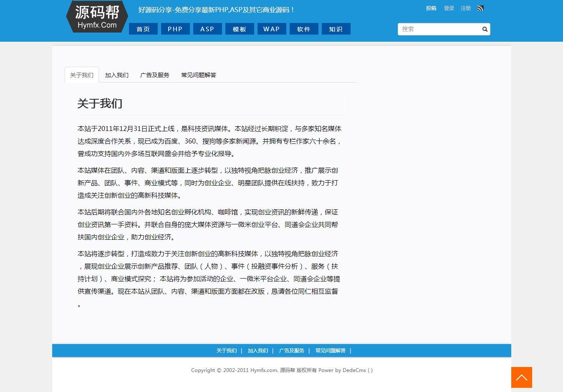Click the 登录 login link
Image resolution: width=563 pixels, height=392 pixels.
click(449, 8)
